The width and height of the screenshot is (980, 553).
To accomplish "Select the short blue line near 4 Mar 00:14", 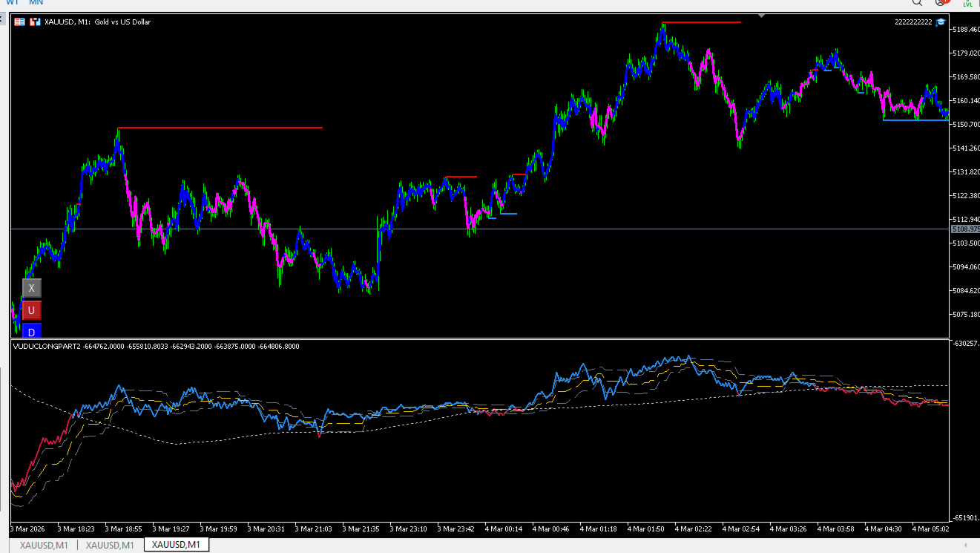I will pyautogui.click(x=508, y=214).
